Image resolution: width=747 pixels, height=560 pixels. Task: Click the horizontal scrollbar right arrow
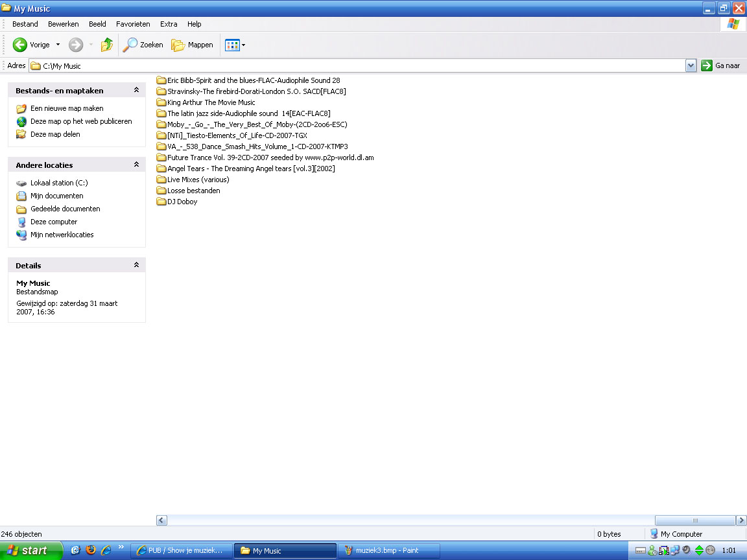coord(741,520)
